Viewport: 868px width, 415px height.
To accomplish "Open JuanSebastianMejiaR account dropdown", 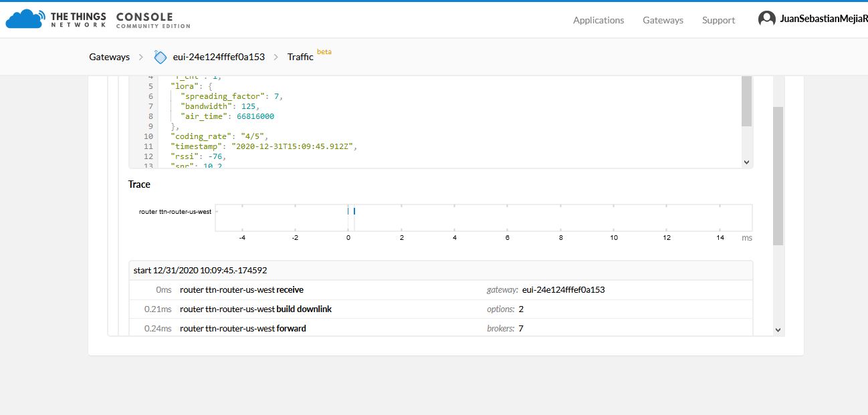I will coord(823,19).
